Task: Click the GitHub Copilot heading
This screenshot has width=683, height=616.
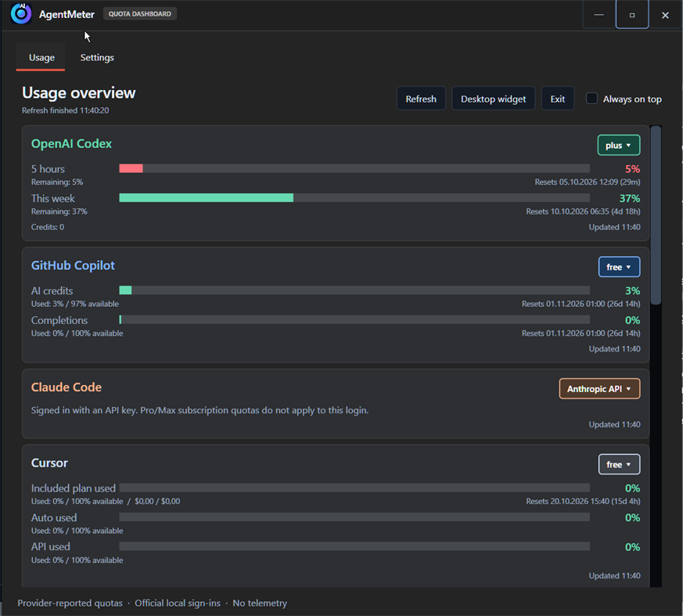Action: coord(73,265)
